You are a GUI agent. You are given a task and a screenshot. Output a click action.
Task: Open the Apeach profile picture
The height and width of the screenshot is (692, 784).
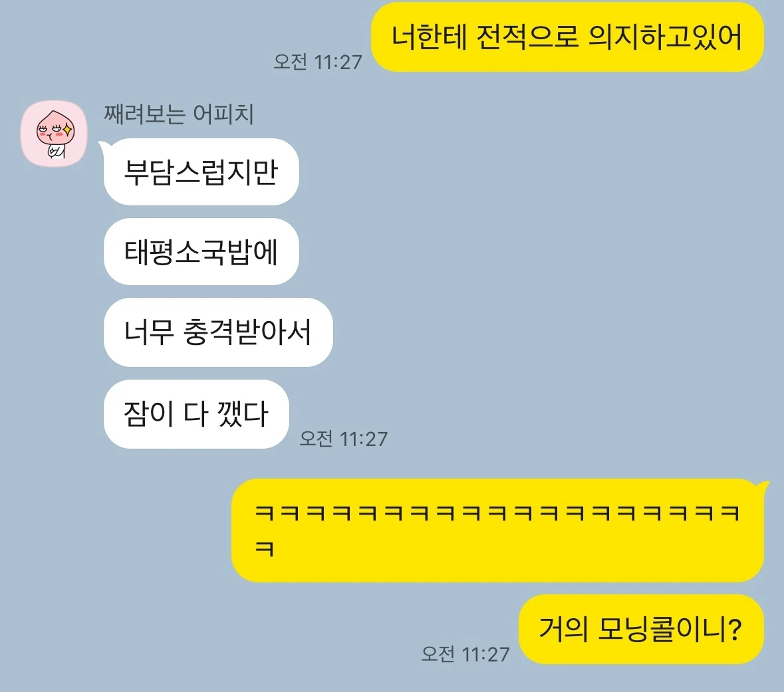point(54,134)
